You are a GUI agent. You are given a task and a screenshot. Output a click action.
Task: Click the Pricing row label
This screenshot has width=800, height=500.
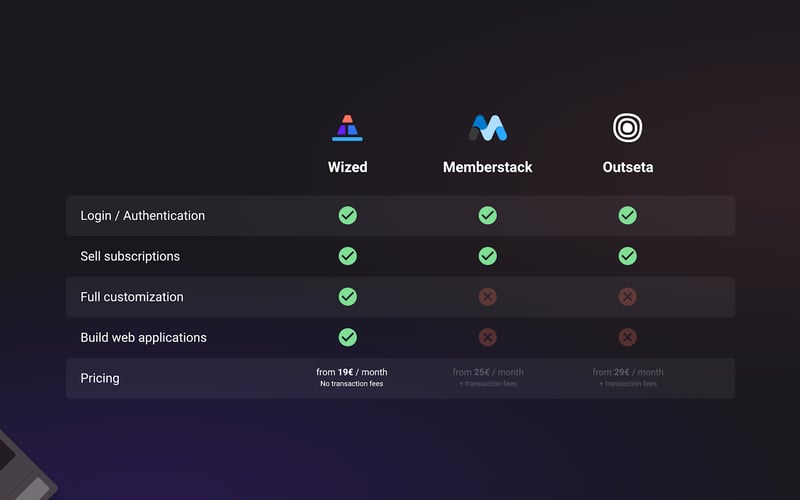[100, 378]
